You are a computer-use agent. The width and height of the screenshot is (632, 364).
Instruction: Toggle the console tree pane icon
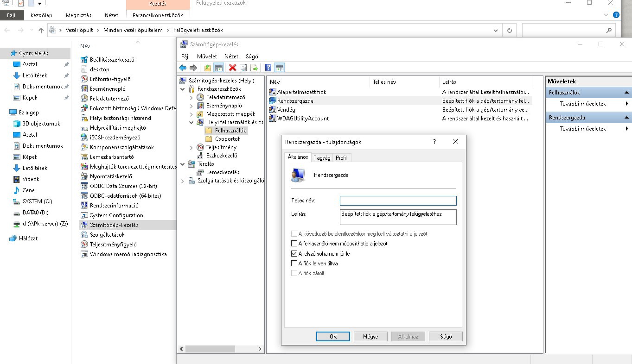(x=219, y=68)
